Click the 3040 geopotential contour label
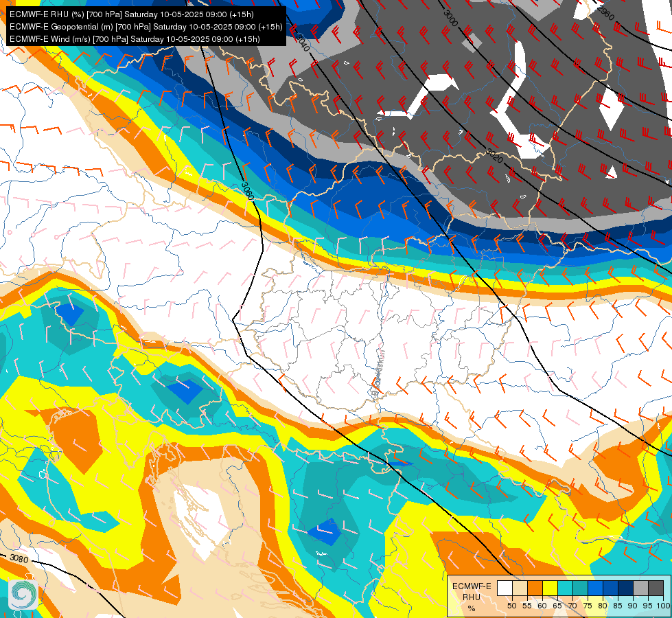672x618 pixels. (303, 43)
